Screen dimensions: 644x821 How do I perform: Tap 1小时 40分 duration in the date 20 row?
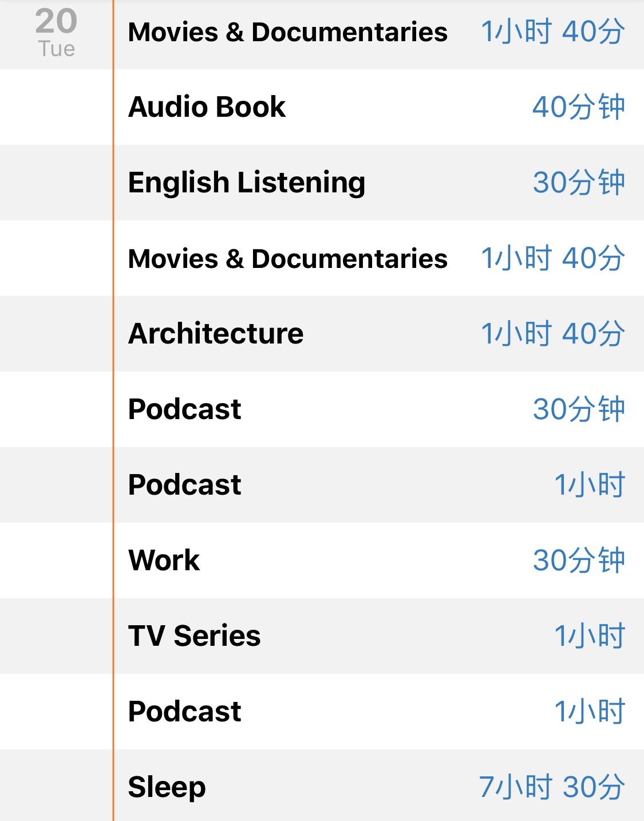point(552,31)
